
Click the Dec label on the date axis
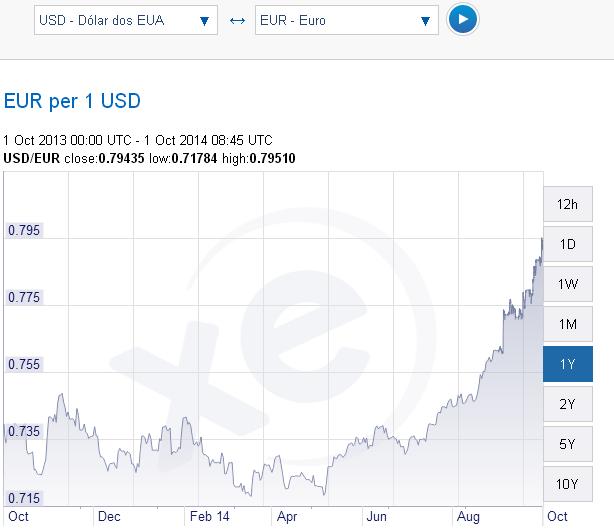[x=109, y=517]
